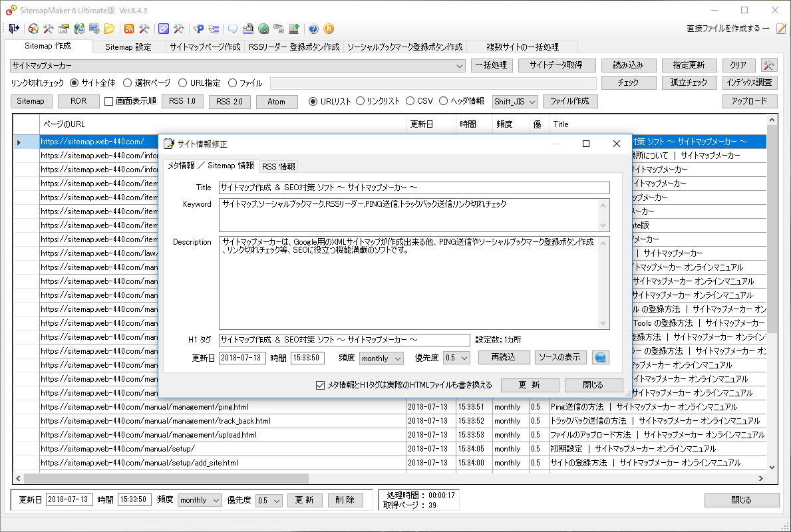Switch to RSS 情報 tab in dialog
Screen dimensions: 791x532
pos(279,166)
